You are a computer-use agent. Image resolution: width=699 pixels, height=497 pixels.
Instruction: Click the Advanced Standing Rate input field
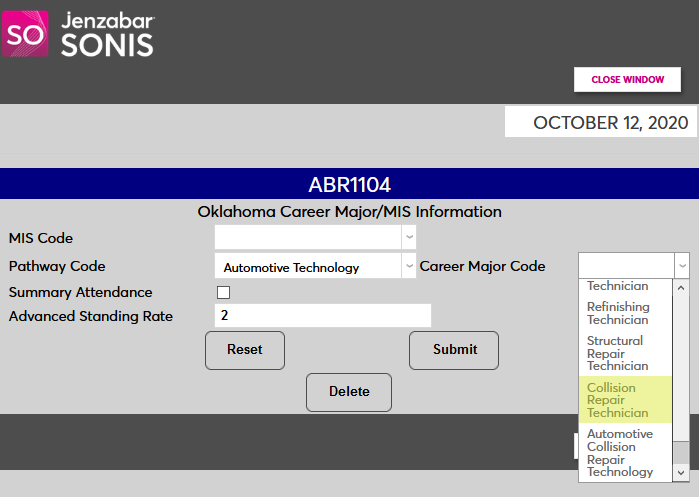[323, 316]
